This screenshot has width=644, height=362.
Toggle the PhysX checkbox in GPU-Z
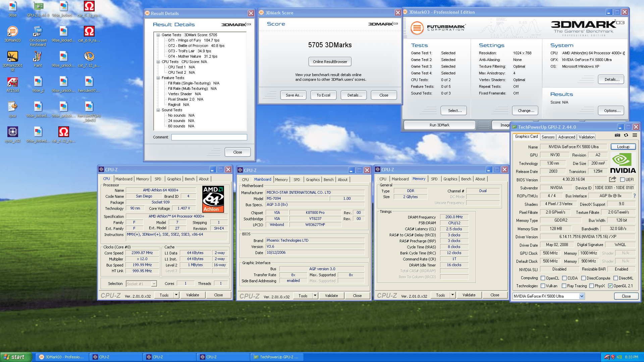click(591, 286)
